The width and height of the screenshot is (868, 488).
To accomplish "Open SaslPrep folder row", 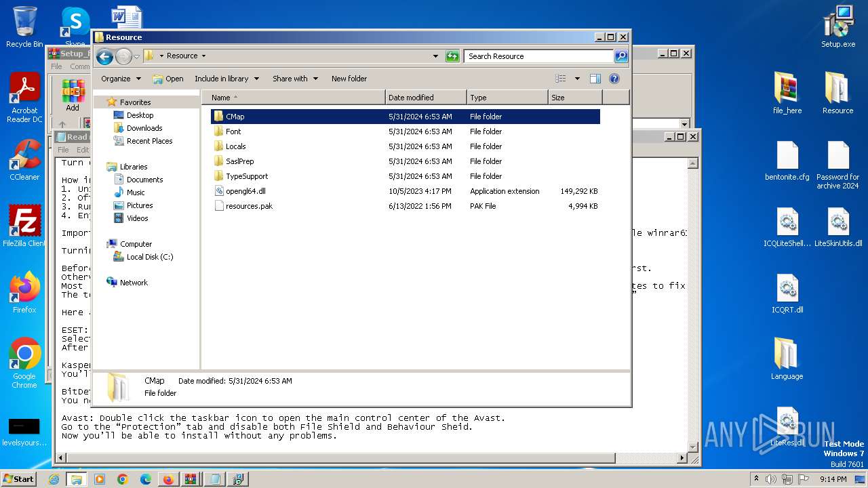I will [x=406, y=161].
